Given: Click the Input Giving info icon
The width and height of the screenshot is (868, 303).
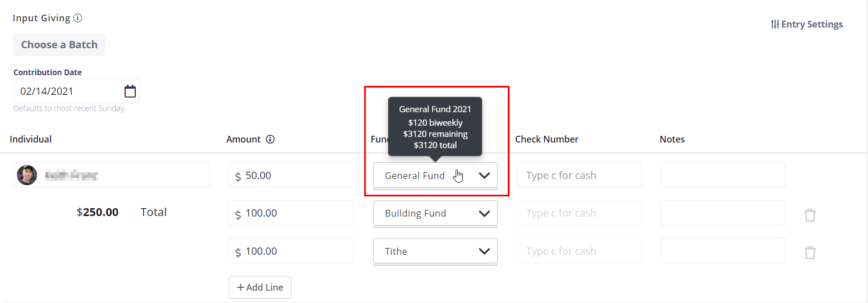Looking at the screenshot, I should click(78, 18).
